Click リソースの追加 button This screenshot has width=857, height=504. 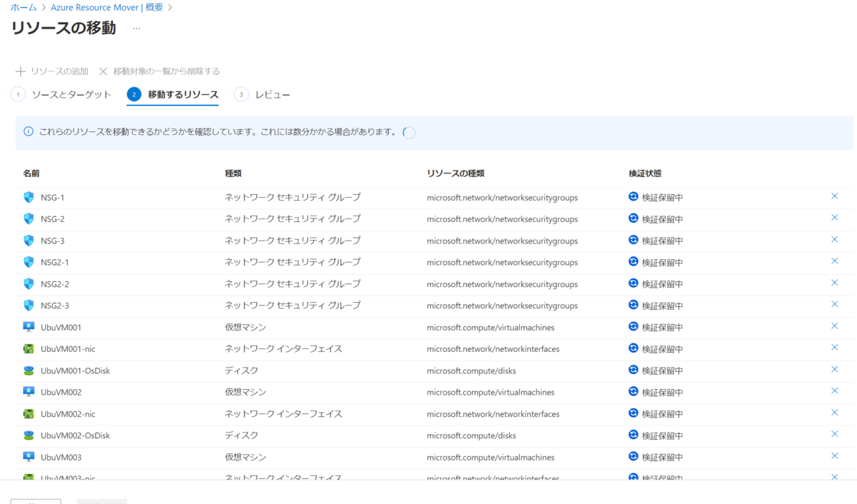(52, 71)
